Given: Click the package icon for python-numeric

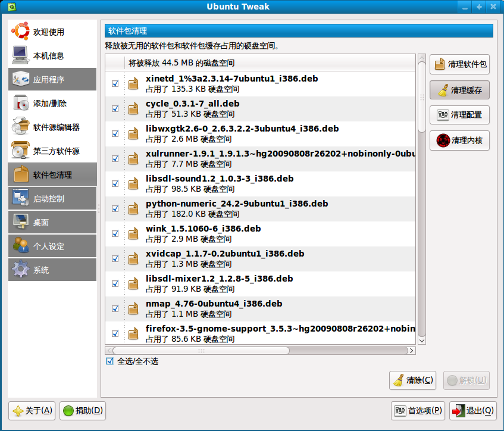Looking at the screenshot, I should (x=133, y=209).
